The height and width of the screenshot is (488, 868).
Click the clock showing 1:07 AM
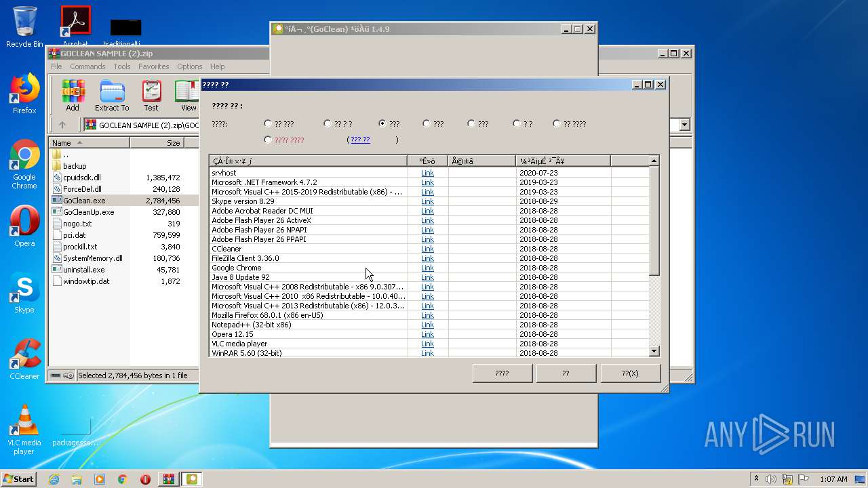[833, 479]
